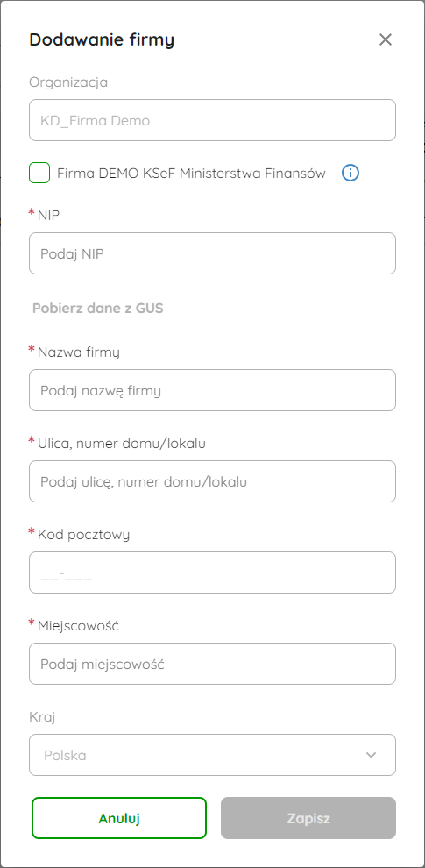The height and width of the screenshot is (868, 425).
Task: Click the Kraj label above the dropdown
Action: click(43, 717)
